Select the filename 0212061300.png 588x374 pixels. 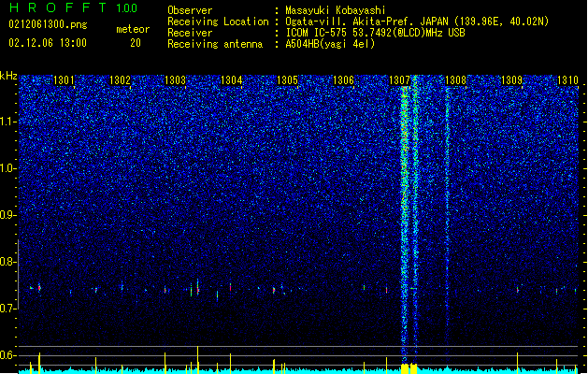pyautogui.click(x=48, y=24)
